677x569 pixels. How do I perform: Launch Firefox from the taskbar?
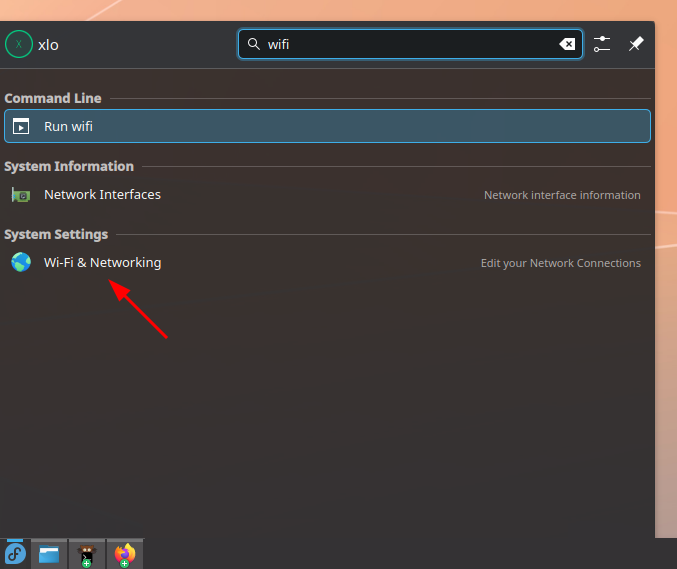pyautogui.click(x=125, y=555)
